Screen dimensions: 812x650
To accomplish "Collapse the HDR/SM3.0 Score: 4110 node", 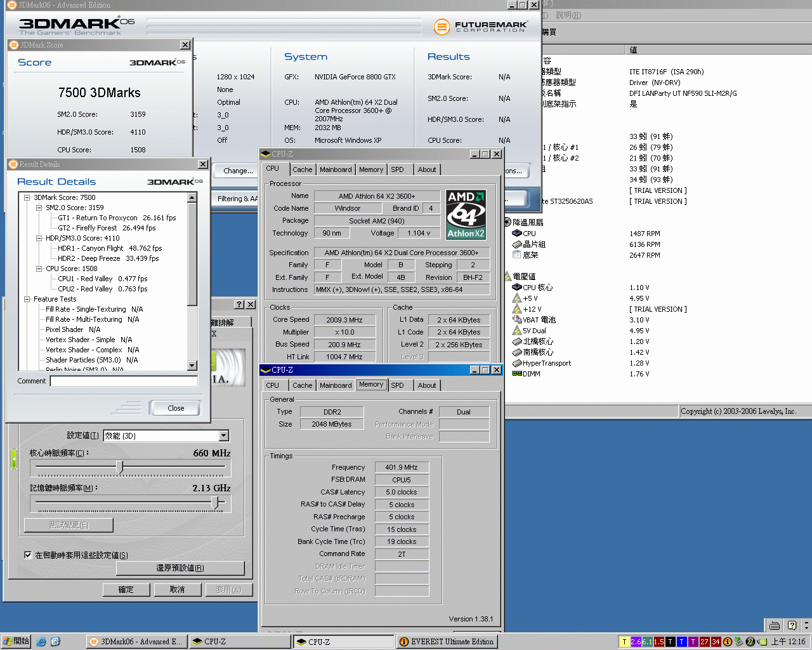I will coord(39,238).
